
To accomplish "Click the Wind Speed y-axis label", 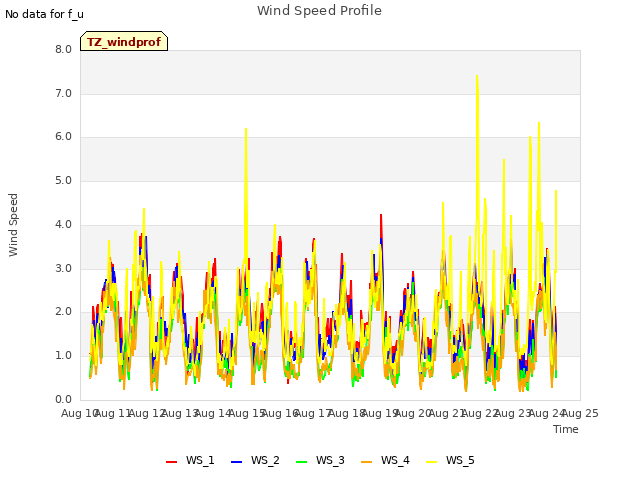I will click(13, 225).
